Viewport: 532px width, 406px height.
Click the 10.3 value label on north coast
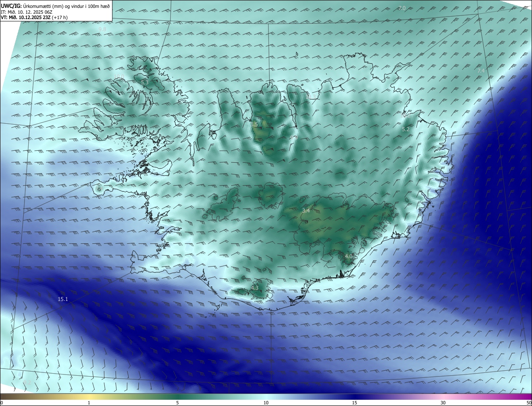point(311,96)
